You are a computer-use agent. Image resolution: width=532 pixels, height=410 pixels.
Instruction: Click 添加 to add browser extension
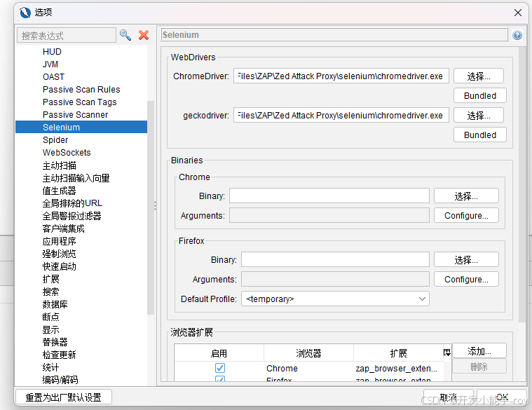pos(479,350)
